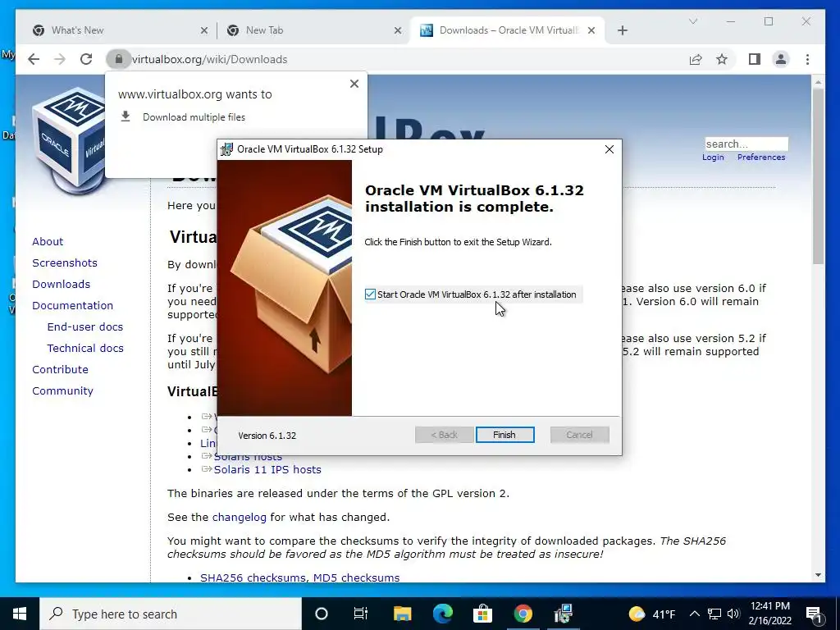Close the VirtualBox Setup dialog
Viewport: 840px width, 630px height.
(609, 149)
